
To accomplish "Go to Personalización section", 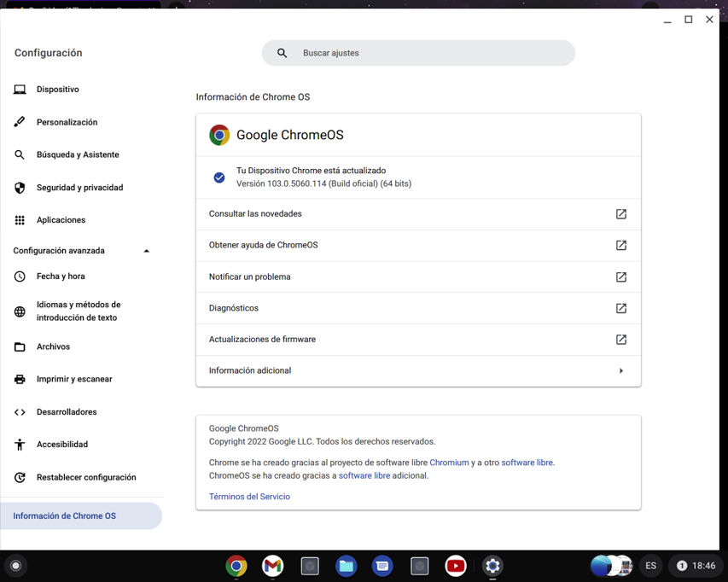I will click(x=67, y=122).
